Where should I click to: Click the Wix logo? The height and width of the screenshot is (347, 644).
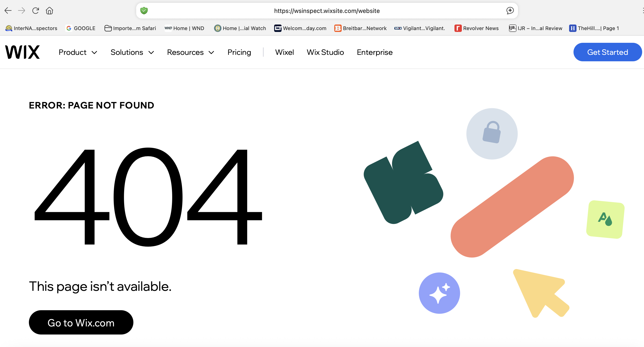coord(22,52)
